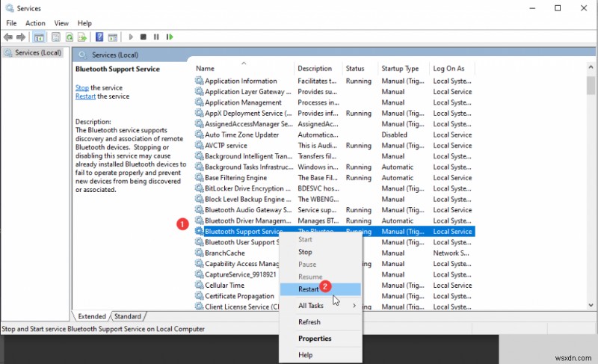
Task: Sort by the Description column header
Action: click(318, 68)
